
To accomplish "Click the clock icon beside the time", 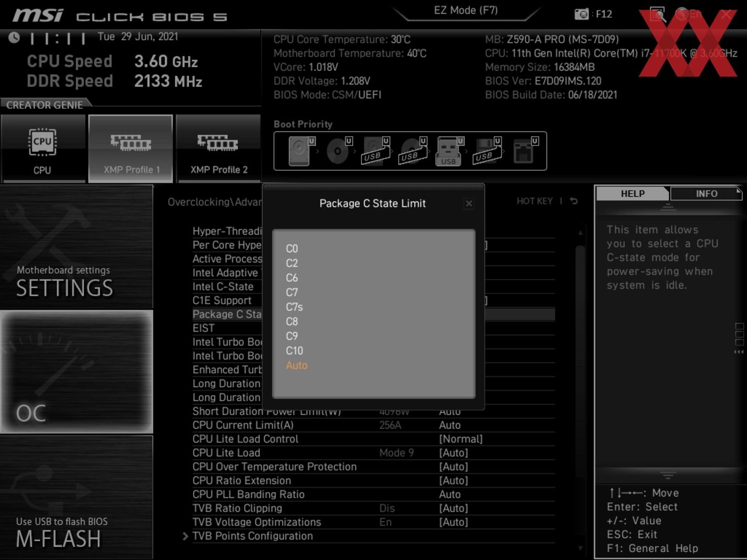I will 14,37.
